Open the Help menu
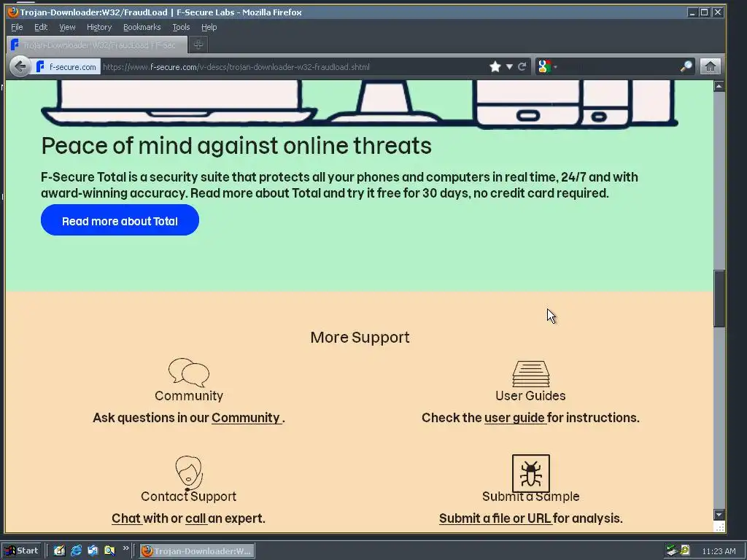 [209, 27]
